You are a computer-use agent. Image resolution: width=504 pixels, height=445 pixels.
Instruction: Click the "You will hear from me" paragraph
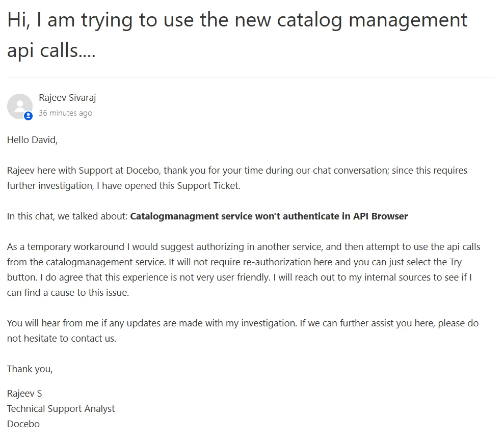243,330
